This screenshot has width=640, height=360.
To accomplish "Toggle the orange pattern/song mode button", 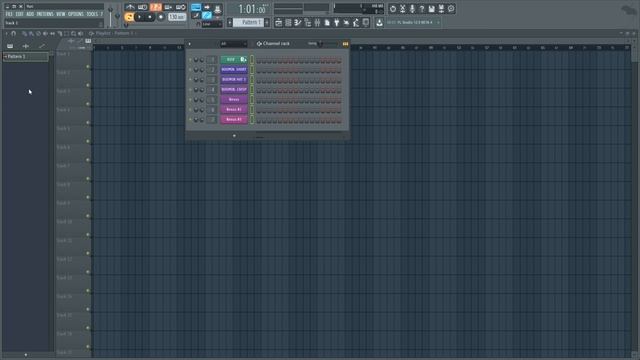I will (129, 17).
